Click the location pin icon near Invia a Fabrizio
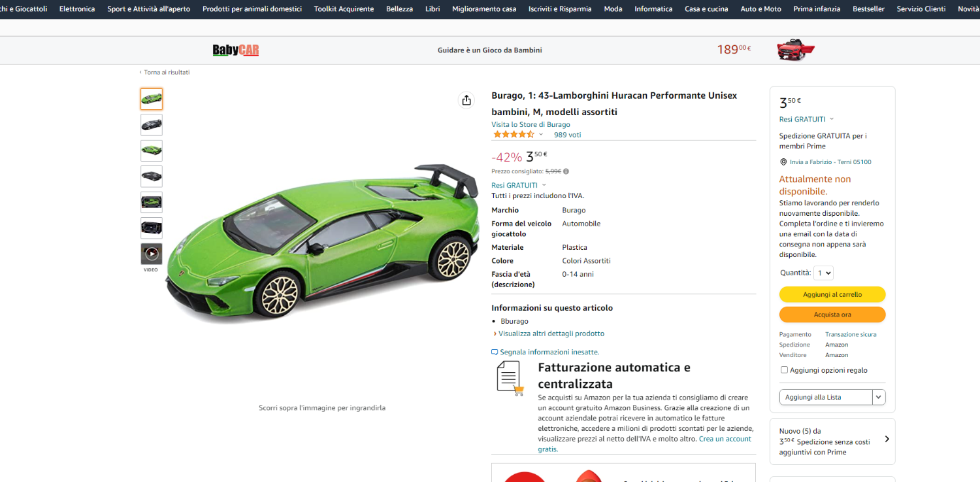Screen dimensions: 980x482 click(783, 162)
